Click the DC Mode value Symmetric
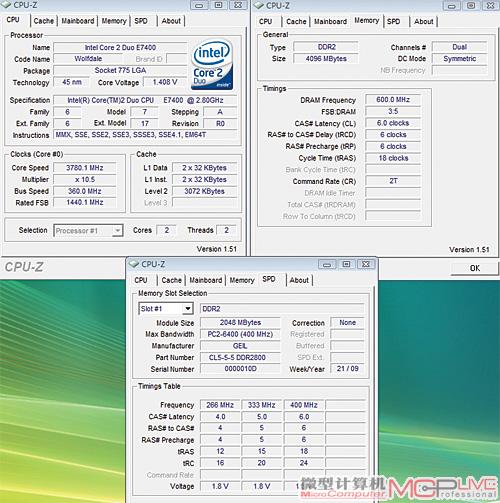The image size is (500, 503). 459,59
